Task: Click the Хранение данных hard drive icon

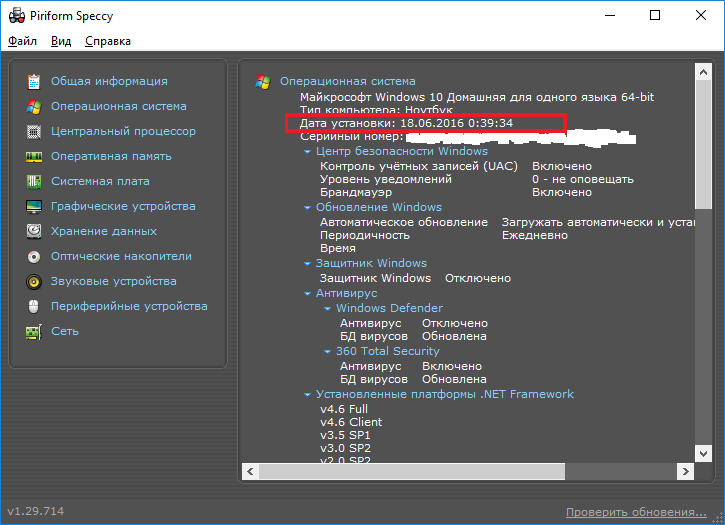Action: [x=34, y=231]
